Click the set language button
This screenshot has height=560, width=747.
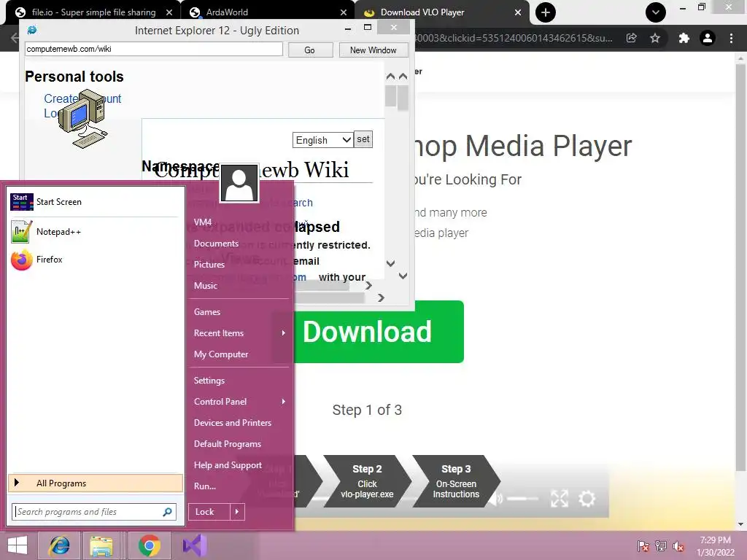pos(363,139)
